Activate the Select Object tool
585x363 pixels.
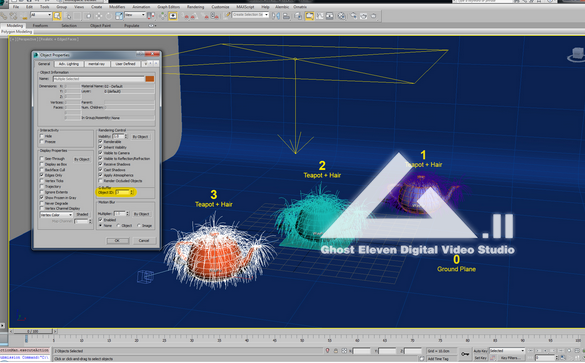pos(57,16)
